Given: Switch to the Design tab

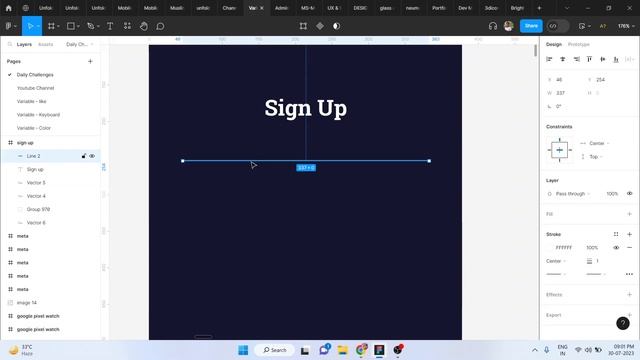Looking at the screenshot, I should click(554, 44).
